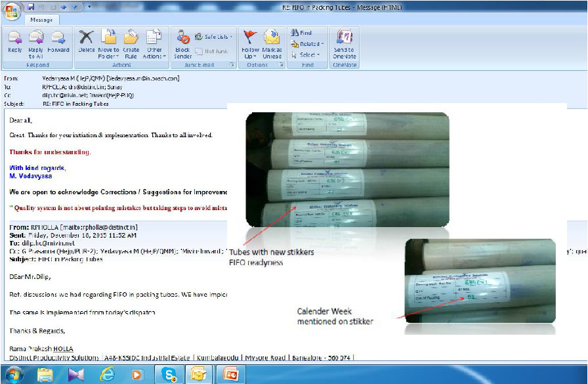Launch Internet Explorer from the taskbar

click(107, 375)
